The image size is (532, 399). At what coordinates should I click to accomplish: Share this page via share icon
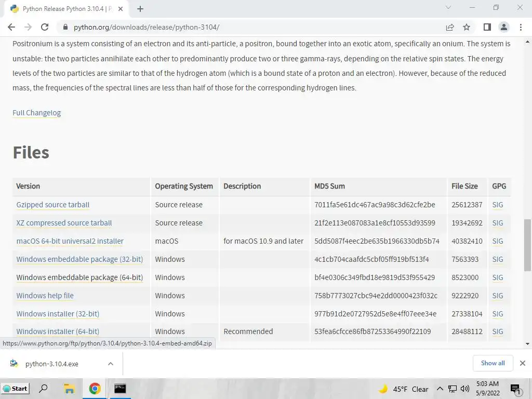tap(450, 27)
